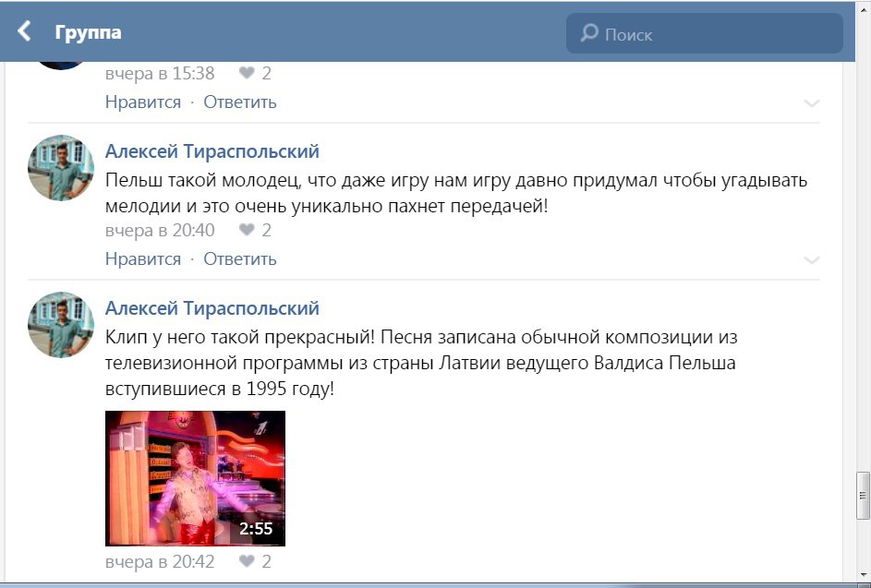Click the back arrow in the header
This screenshot has height=588, width=871.
click(25, 32)
